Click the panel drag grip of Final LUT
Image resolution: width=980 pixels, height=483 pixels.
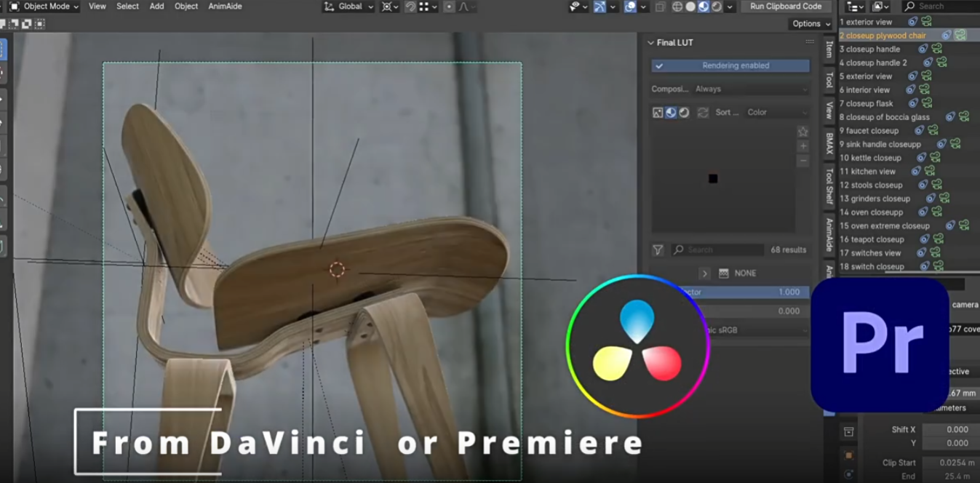pos(810,42)
